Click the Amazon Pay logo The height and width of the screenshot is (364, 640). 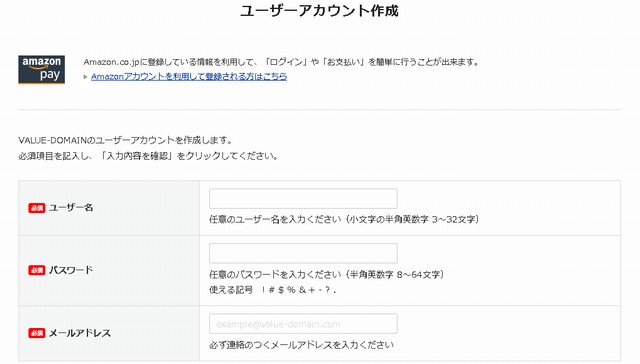(41, 70)
